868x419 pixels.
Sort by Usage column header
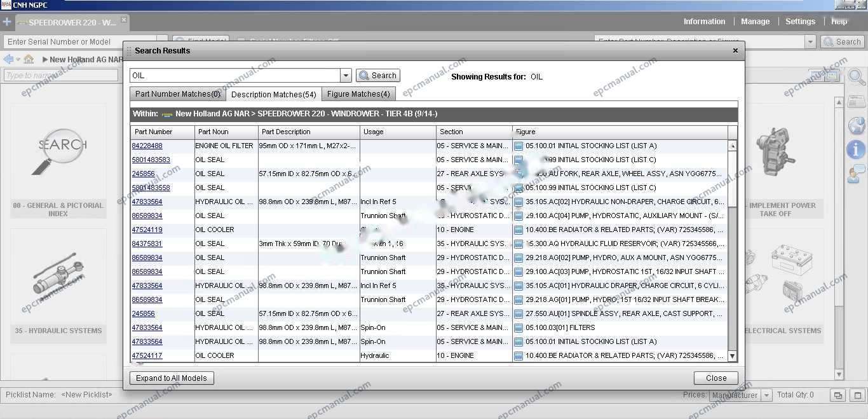pyautogui.click(x=398, y=132)
